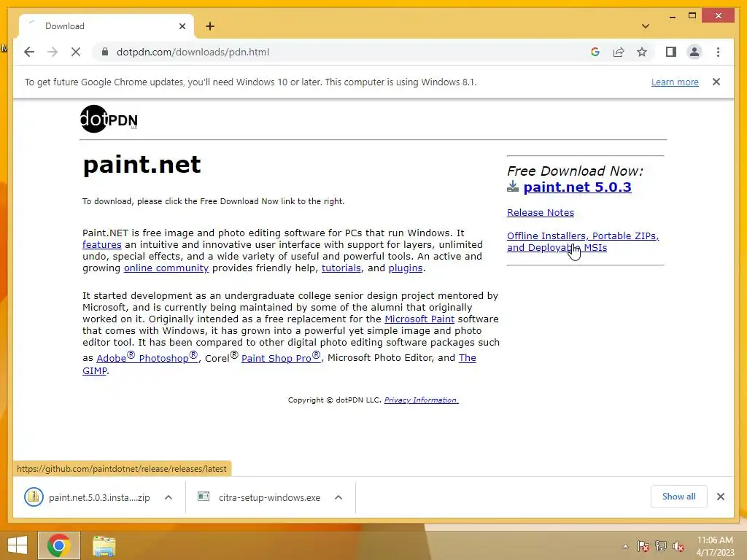Open a new browser tab

tap(210, 26)
